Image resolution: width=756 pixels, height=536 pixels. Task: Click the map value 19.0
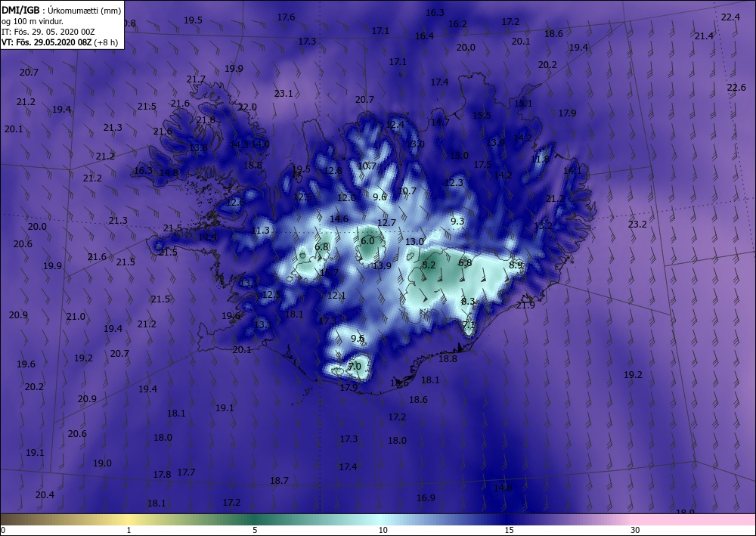click(102, 463)
